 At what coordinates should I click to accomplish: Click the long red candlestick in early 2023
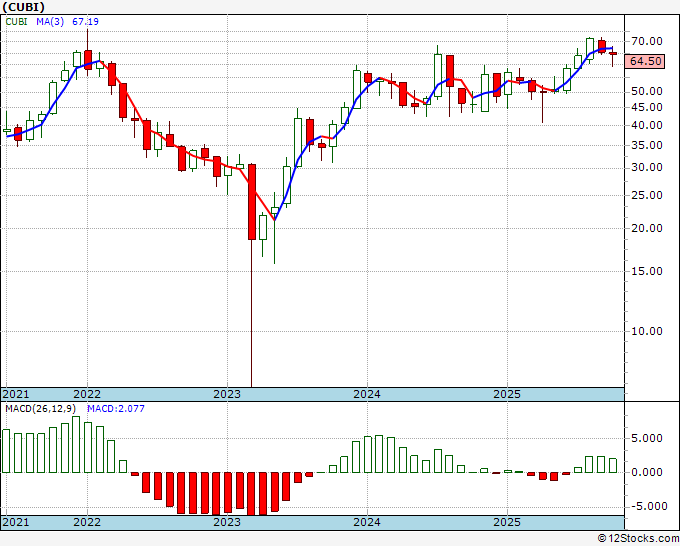[x=252, y=202]
